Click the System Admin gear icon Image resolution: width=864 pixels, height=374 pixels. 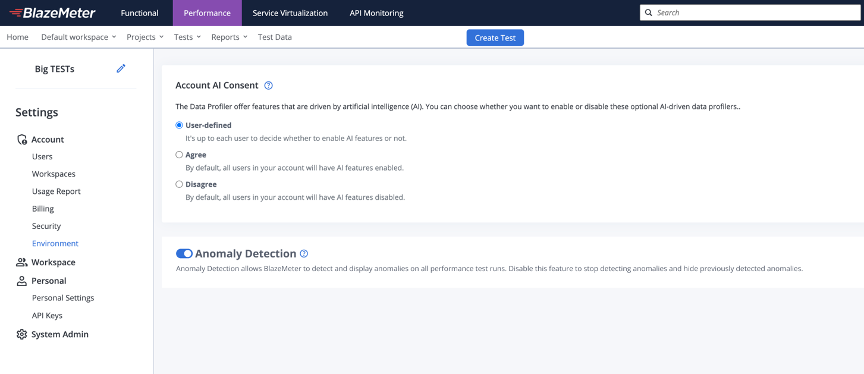coord(22,334)
